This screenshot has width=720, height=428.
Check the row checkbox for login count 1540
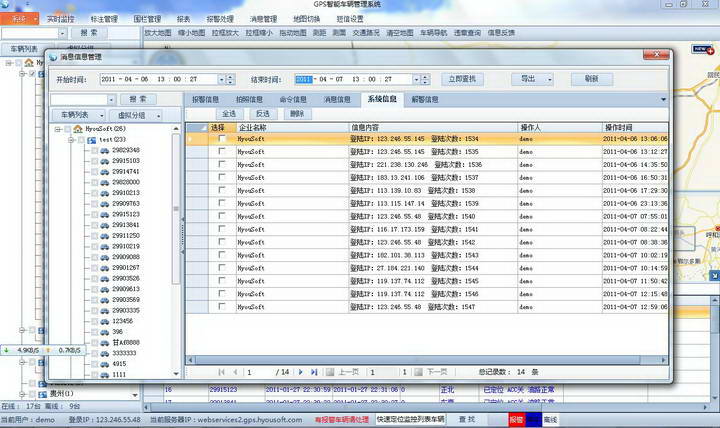222,216
